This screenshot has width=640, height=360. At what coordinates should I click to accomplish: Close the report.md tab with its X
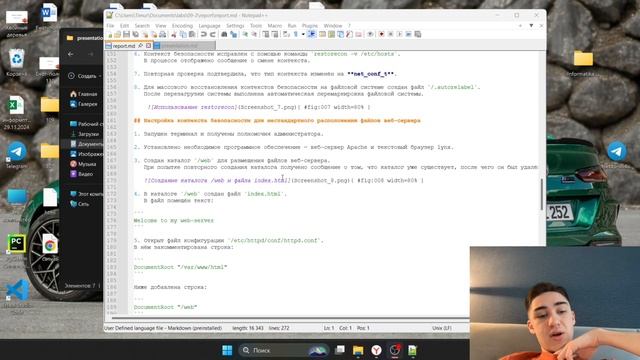click(148, 46)
